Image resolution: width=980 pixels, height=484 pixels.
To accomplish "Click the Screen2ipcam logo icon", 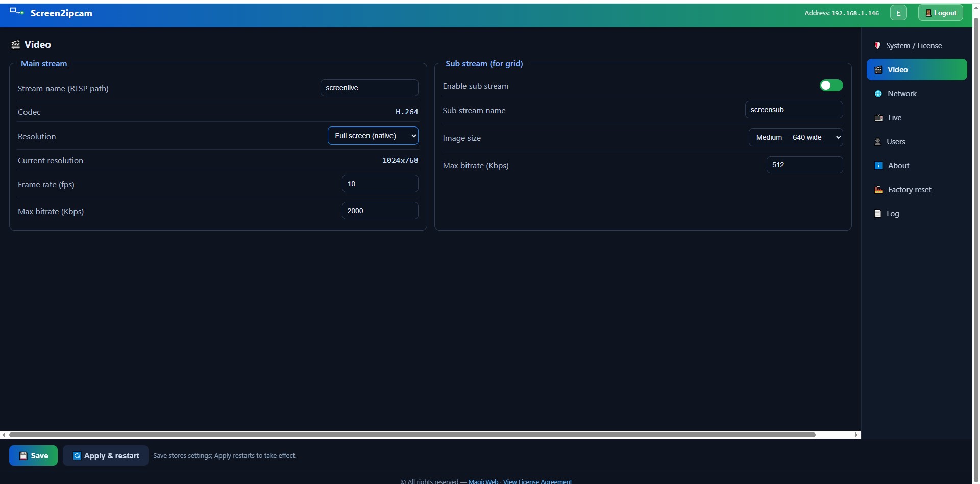I will [x=17, y=11].
